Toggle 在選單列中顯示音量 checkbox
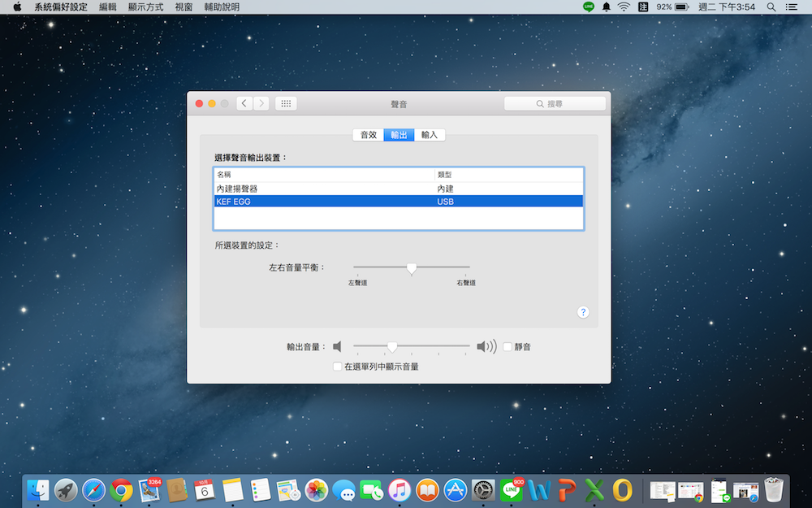The width and height of the screenshot is (812, 508). pos(338,367)
